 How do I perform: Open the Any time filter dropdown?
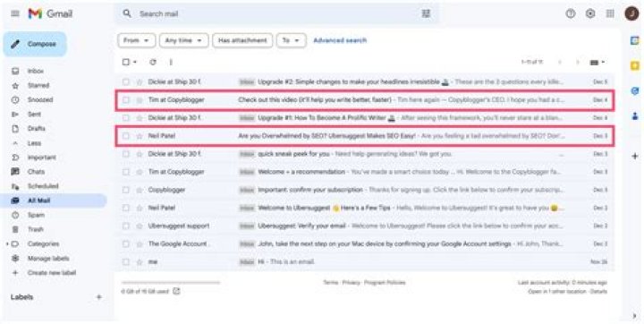(x=183, y=40)
